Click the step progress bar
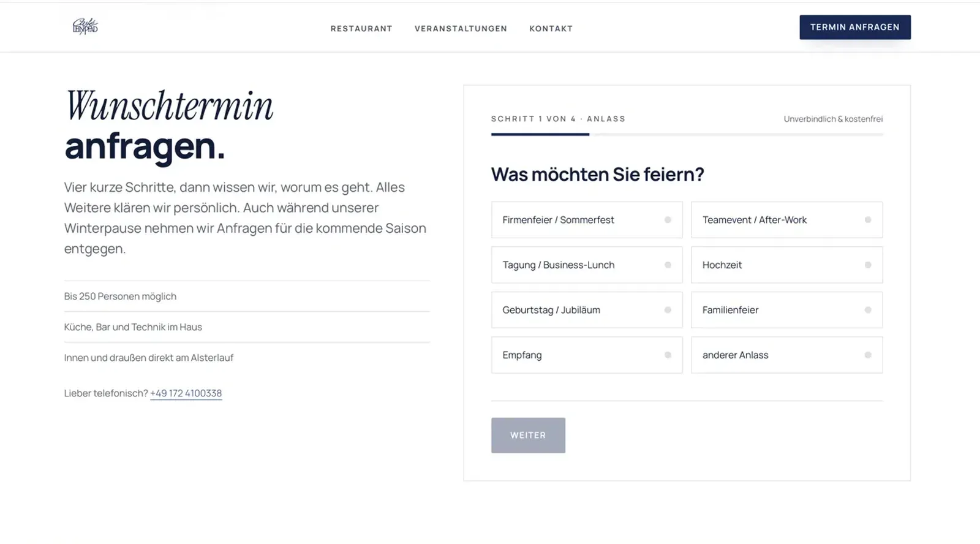The image size is (980, 544). pos(687,134)
